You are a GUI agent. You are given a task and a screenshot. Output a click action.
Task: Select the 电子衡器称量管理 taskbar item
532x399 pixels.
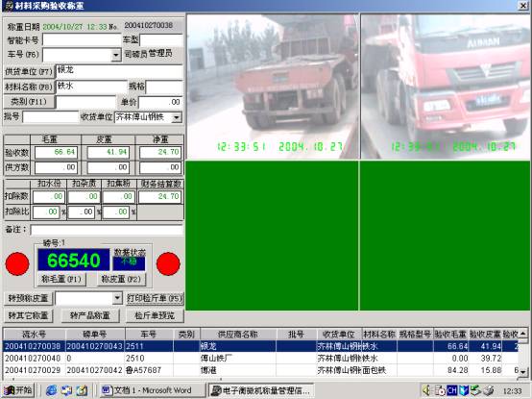(260, 390)
